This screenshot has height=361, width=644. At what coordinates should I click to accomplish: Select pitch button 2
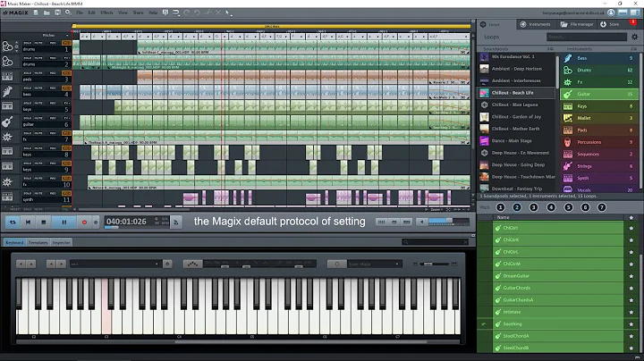[x=517, y=207]
